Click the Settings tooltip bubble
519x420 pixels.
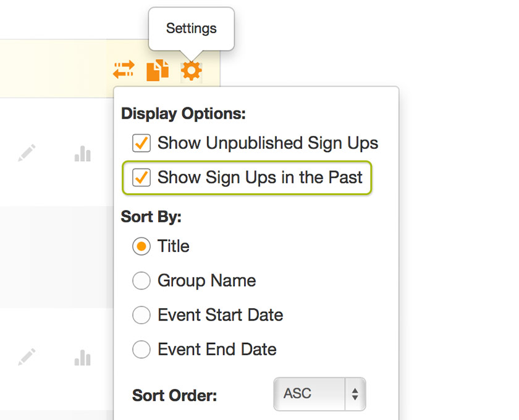point(191,28)
